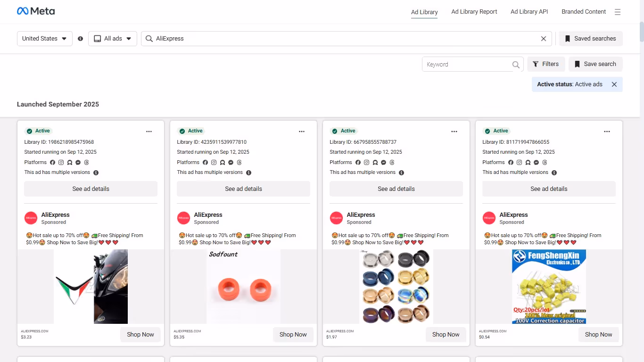Click Messenger platform icon on ad 4235911539977810
Image resolution: width=644 pixels, height=362 pixels.
click(231, 162)
